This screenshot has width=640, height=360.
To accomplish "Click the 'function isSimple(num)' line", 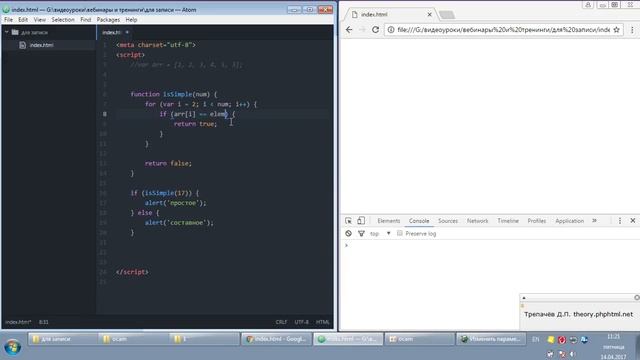I will pos(174,94).
